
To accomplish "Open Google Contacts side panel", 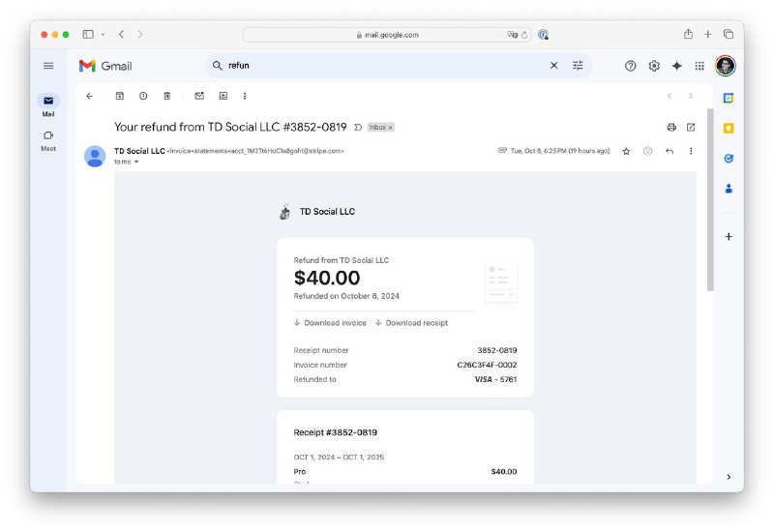I will [729, 189].
